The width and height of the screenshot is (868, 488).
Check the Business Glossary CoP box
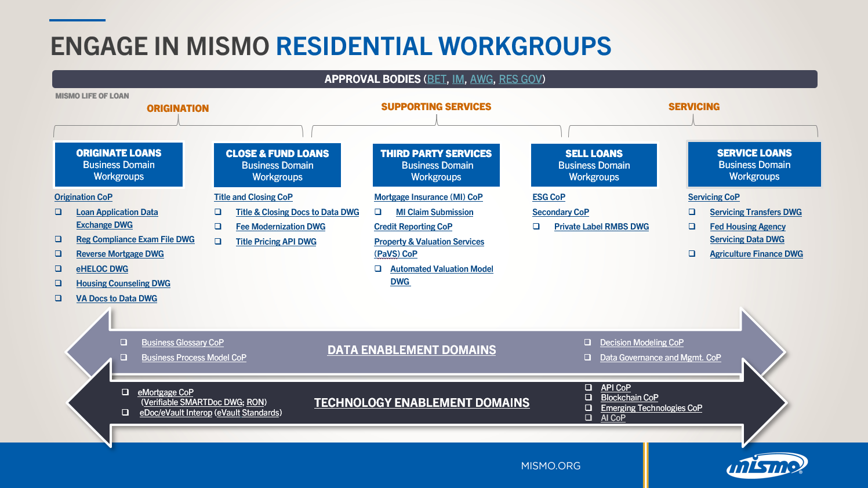[x=122, y=343]
